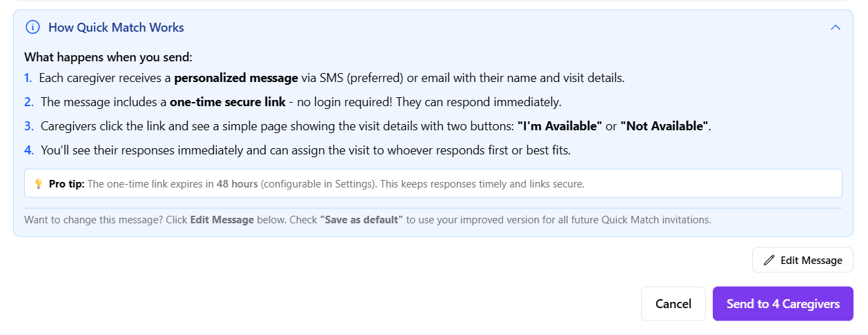Click the "Not Available" quoted text
This screenshot has height=335, width=868.
tap(664, 126)
